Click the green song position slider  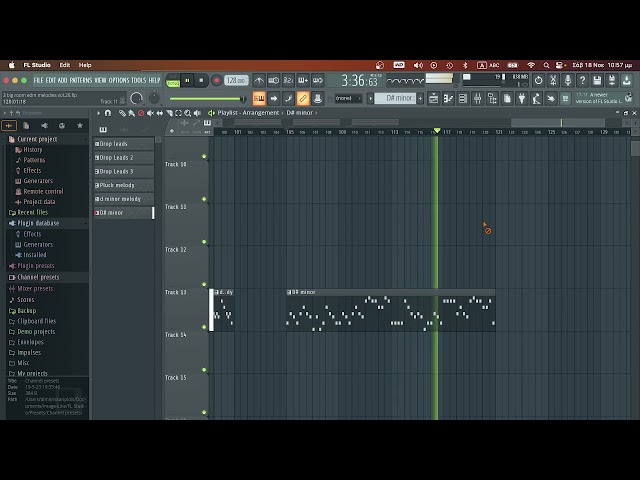208,98
